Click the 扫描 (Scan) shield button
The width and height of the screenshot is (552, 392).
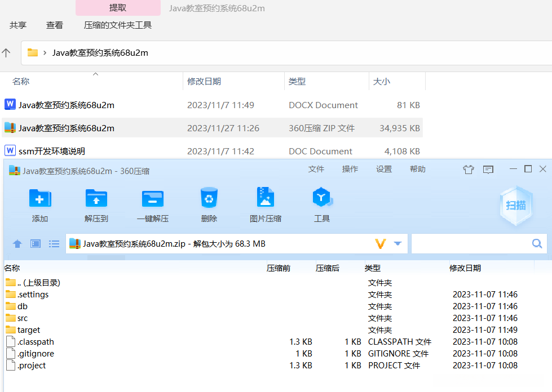pos(516,206)
